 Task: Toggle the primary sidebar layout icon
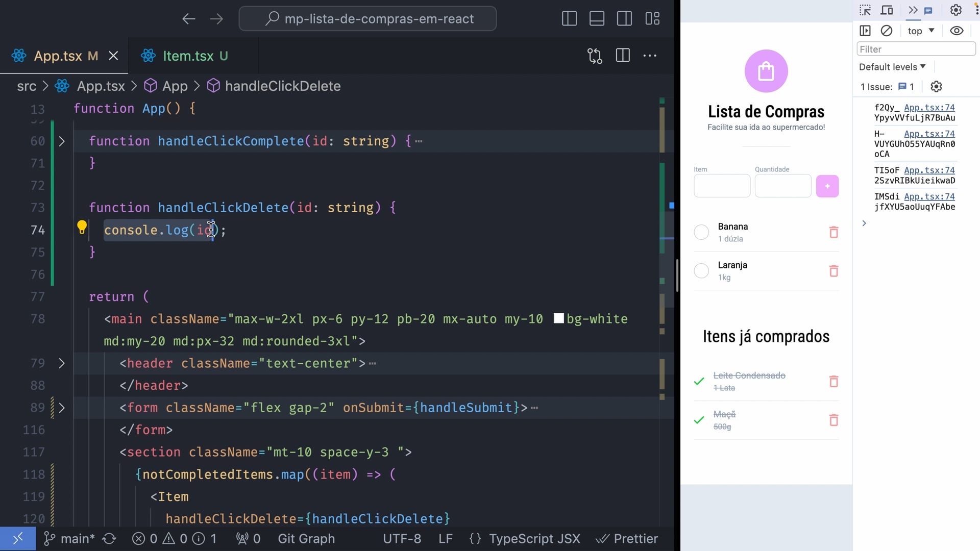pos(569,19)
